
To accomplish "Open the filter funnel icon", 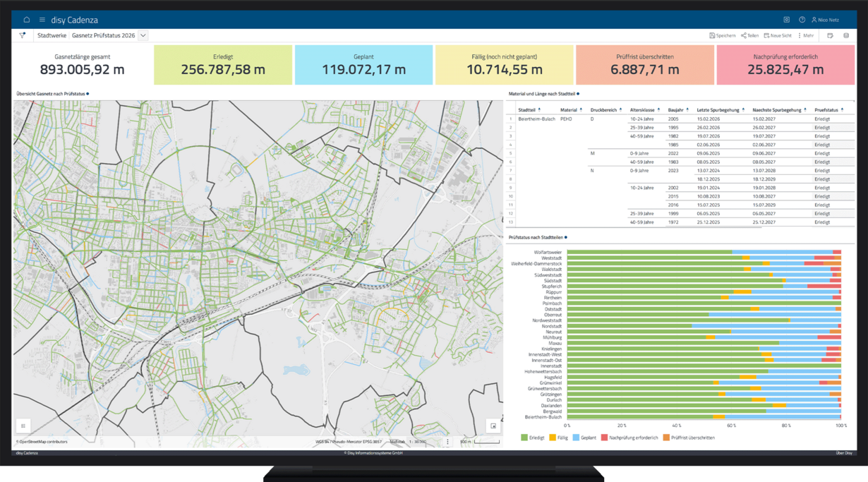I will (23, 35).
